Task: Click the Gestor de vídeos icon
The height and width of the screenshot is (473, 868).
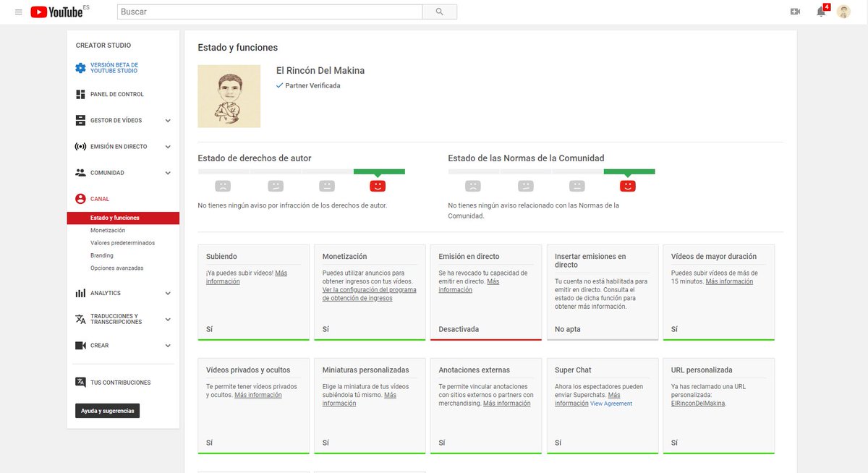Action: click(80, 120)
